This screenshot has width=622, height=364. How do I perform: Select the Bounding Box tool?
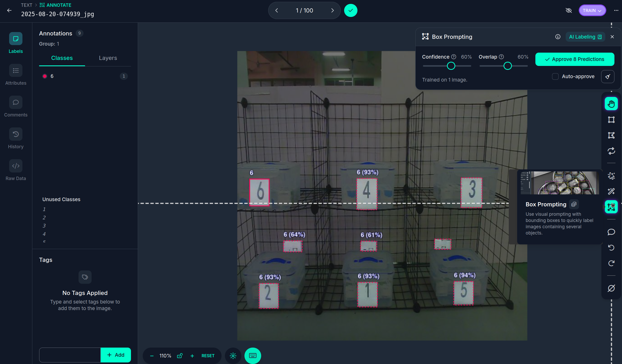pos(611,120)
